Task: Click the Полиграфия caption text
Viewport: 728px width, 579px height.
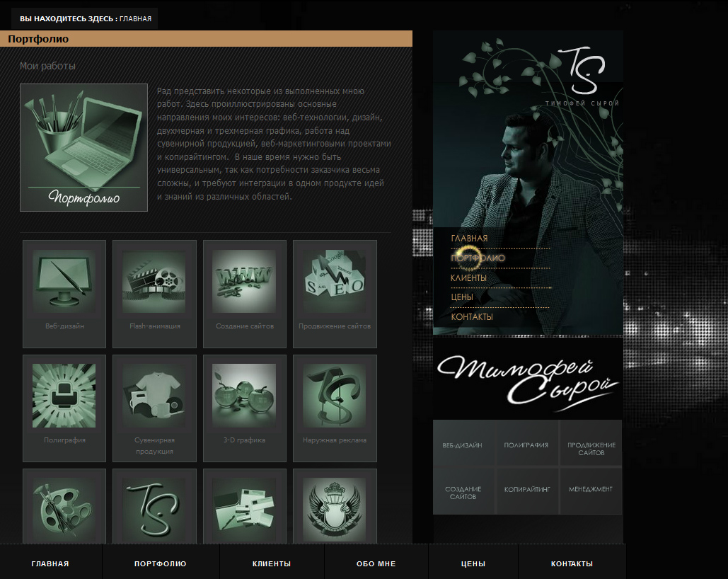Action: pos(64,440)
